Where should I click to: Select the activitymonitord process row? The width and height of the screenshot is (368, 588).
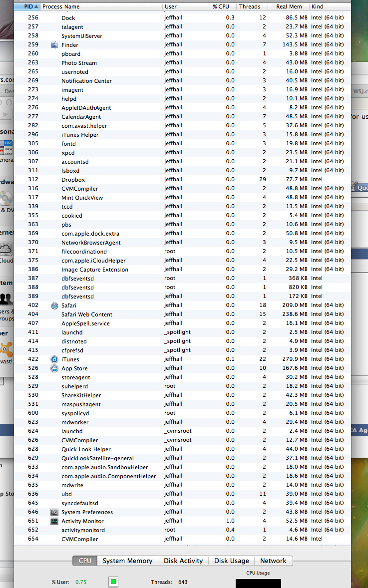(x=182, y=530)
